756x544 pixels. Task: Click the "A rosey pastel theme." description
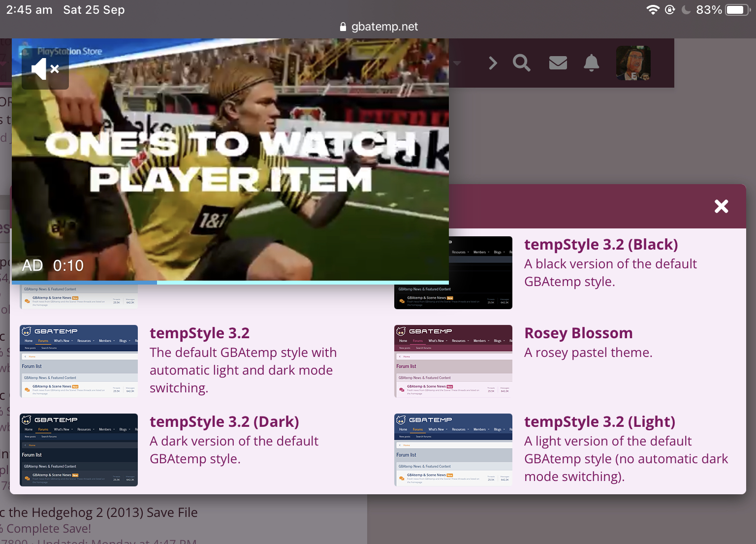588,352
